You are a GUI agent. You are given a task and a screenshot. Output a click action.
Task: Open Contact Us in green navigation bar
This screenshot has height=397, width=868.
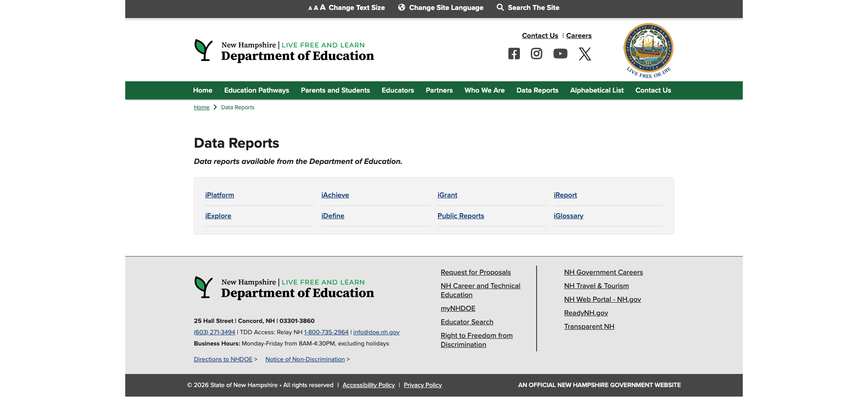point(653,90)
